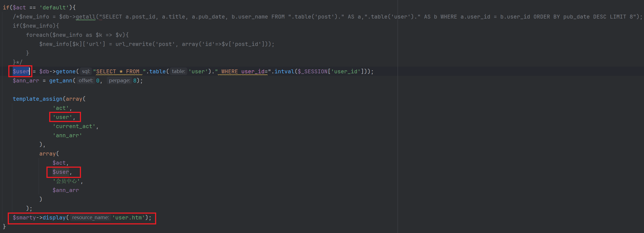Click the commented foreach statement
This screenshot has width=644, height=233.
click(77, 35)
